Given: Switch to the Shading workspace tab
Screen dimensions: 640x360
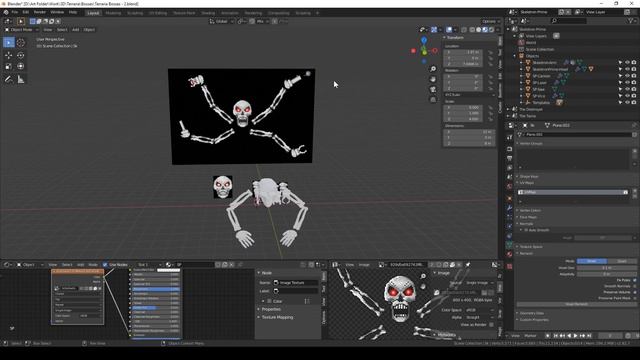Looking at the screenshot, I should pyautogui.click(x=208, y=13).
